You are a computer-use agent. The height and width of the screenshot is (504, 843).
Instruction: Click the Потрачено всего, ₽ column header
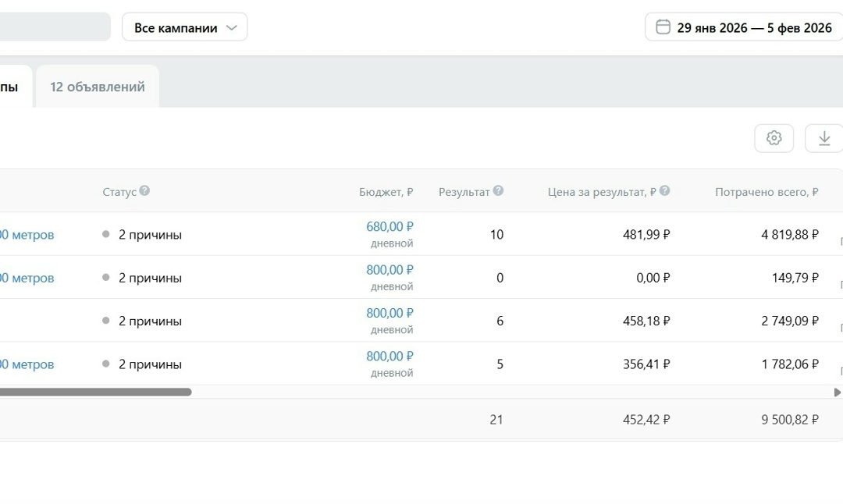click(x=767, y=192)
